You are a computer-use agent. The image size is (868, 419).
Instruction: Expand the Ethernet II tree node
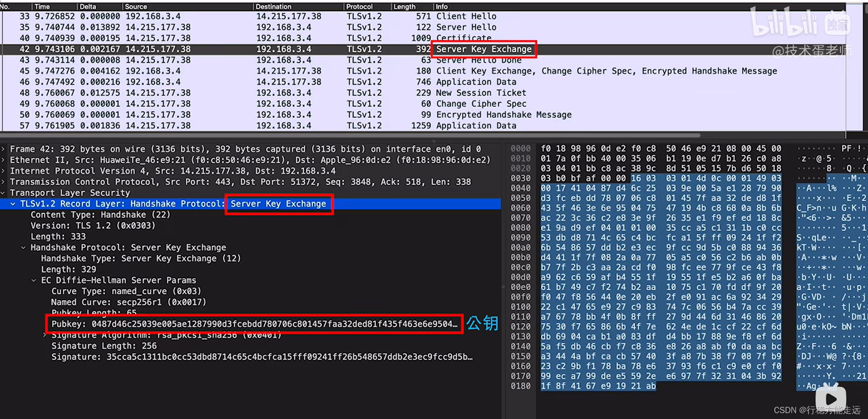(x=4, y=160)
